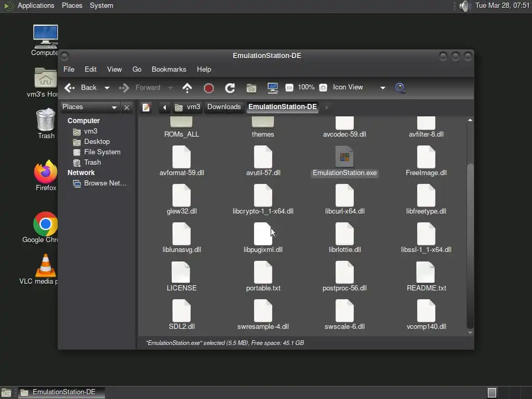Screen dimensions: 532x399
Task: Close the Places side pane
Action: (x=127, y=108)
